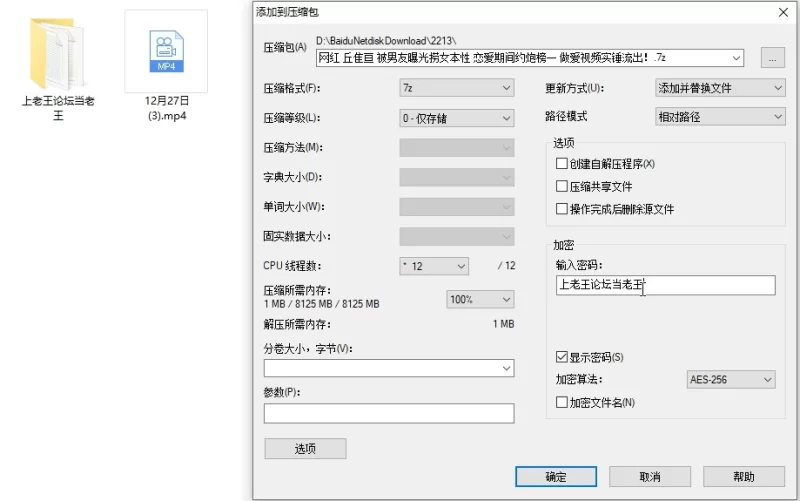Click the path text D:\BaiduNetdiskDownload\2213\
The height and width of the screenshot is (501, 800).
tap(386, 41)
